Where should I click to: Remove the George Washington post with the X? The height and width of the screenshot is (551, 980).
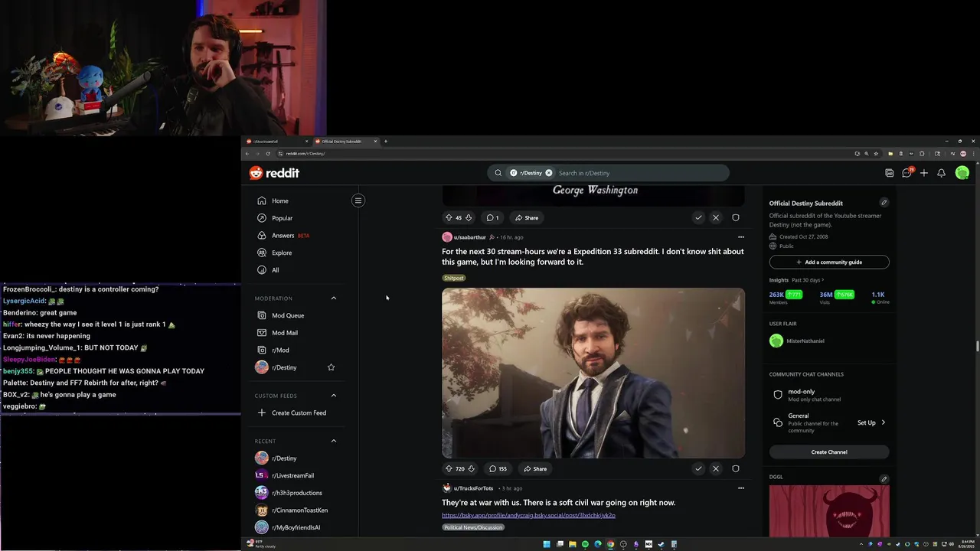[716, 217]
